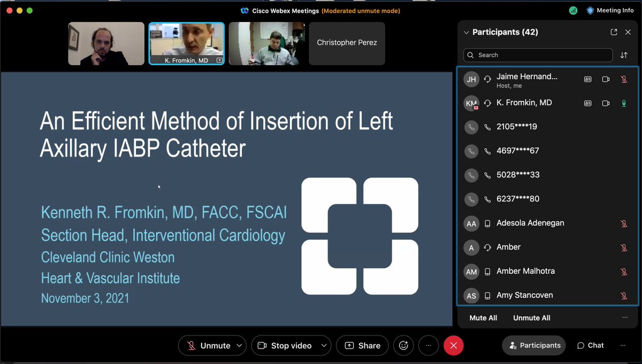Close the Participants panel
The image size is (642, 364).
point(628,32)
